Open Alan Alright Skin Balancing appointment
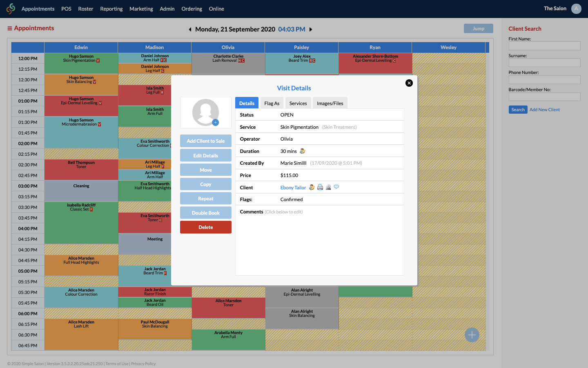Image resolution: width=588 pixels, height=368 pixels. coord(302,318)
